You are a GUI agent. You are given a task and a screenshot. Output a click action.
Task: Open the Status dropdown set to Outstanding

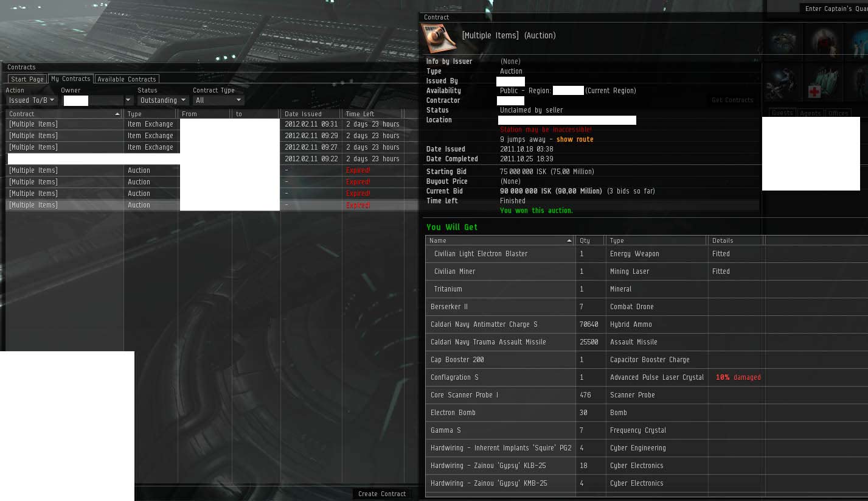coord(163,100)
